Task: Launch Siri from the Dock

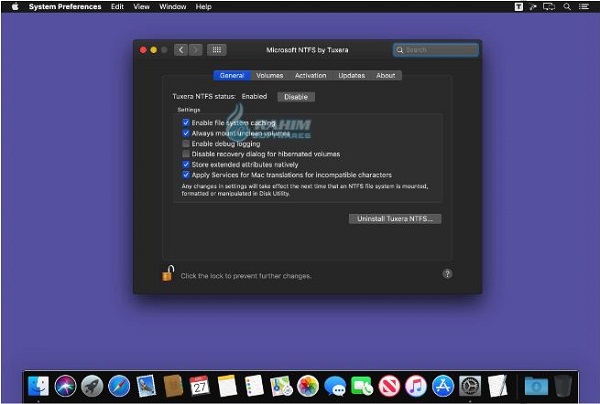Action: point(65,386)
